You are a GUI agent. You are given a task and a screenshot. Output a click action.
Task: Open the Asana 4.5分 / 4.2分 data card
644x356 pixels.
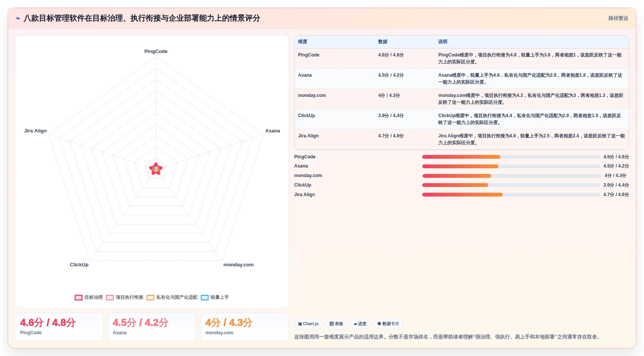pyautogui.click(x=152, y=327)
